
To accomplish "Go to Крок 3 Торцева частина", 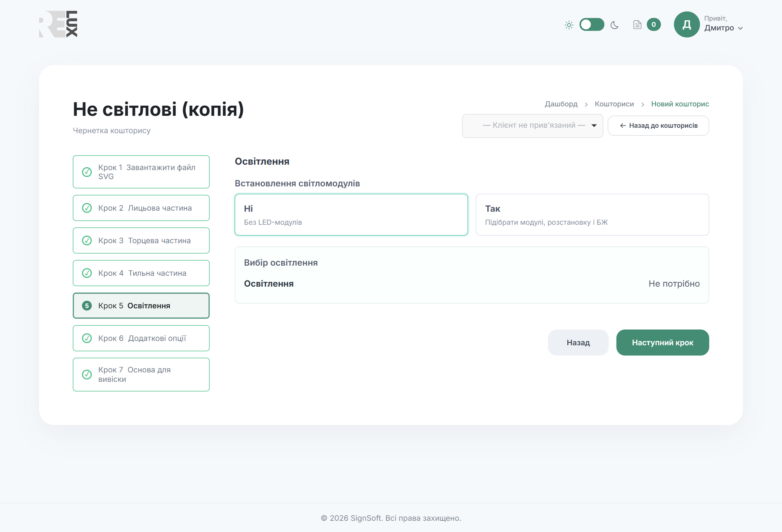I will tap(141, 240).
